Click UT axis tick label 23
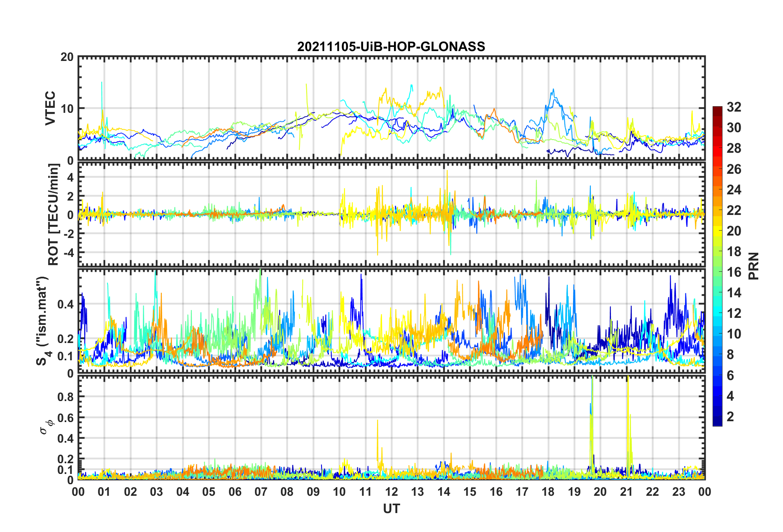Viewport: 783px width, 532px height. click(679, 492)
